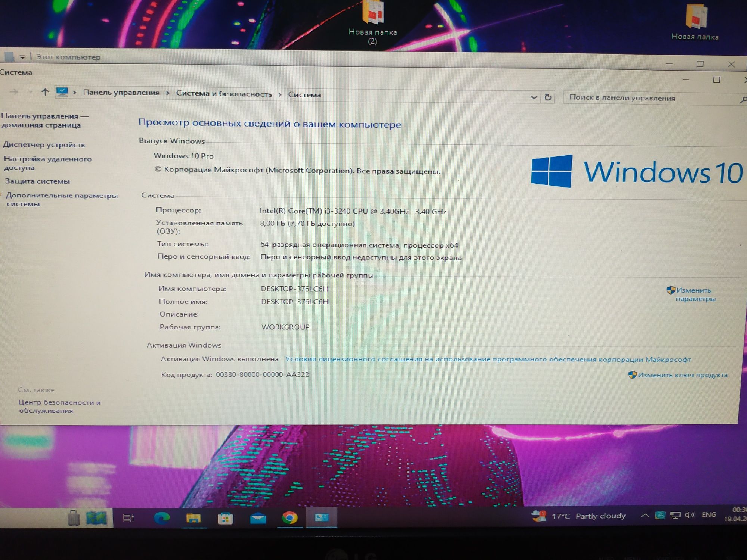The width and height of the screenshot is (747, 560).
Task: Select desktop folder 'Новая папка (2)'
Action: point(373,23)
